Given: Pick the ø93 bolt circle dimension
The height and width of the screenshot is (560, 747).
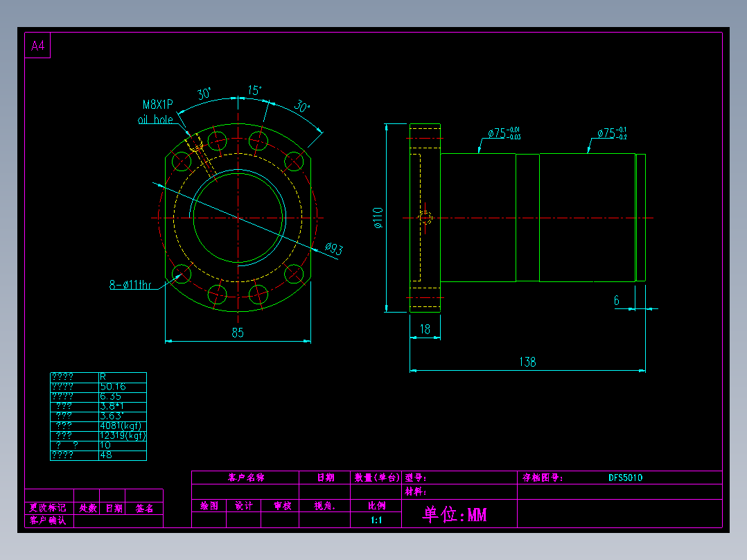Looking at the screenshot, I should click(x=333, y=248).
